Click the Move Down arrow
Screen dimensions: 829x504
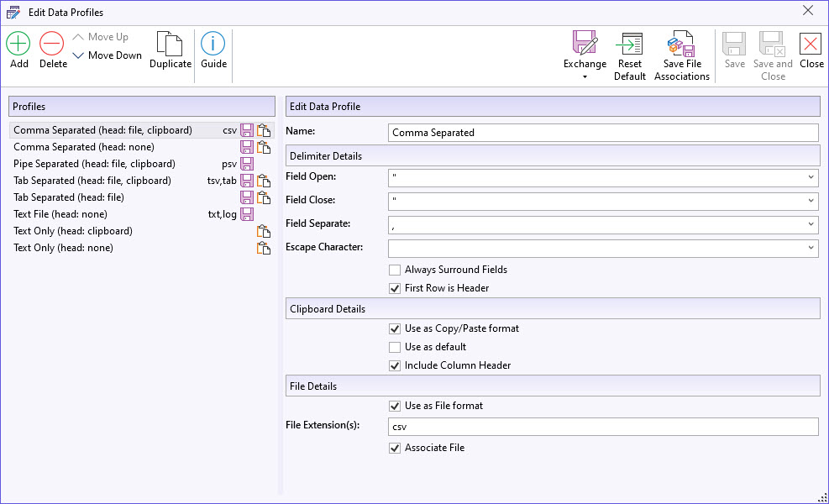coord(78,55)
